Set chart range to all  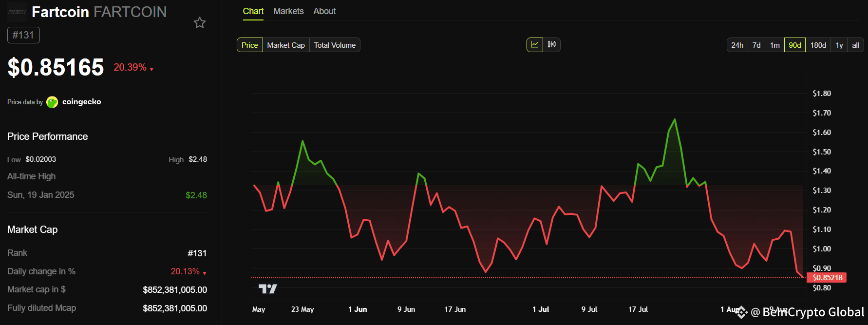click(855, 45)
